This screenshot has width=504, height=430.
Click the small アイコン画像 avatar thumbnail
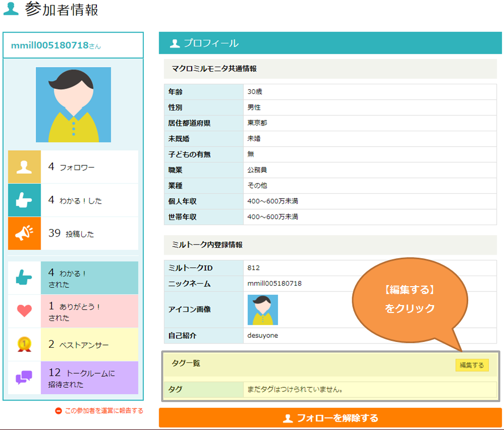pos(262,309)
